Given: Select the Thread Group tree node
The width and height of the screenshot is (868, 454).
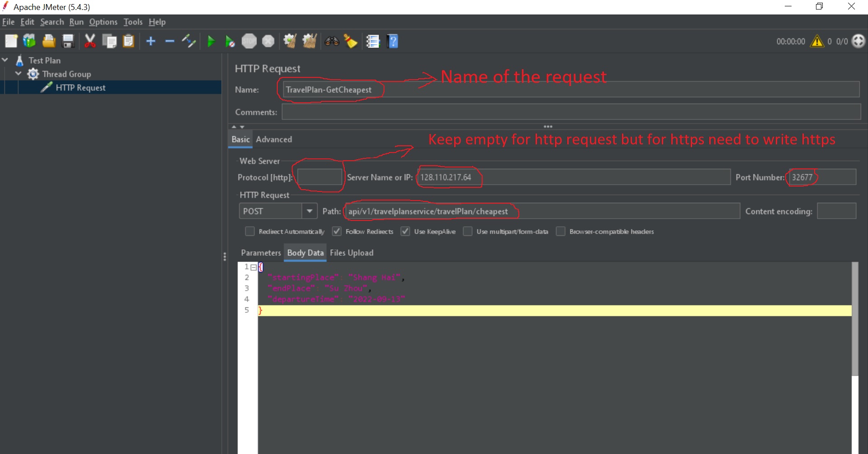Looking at the screenshot, I should tap(66, 74).
